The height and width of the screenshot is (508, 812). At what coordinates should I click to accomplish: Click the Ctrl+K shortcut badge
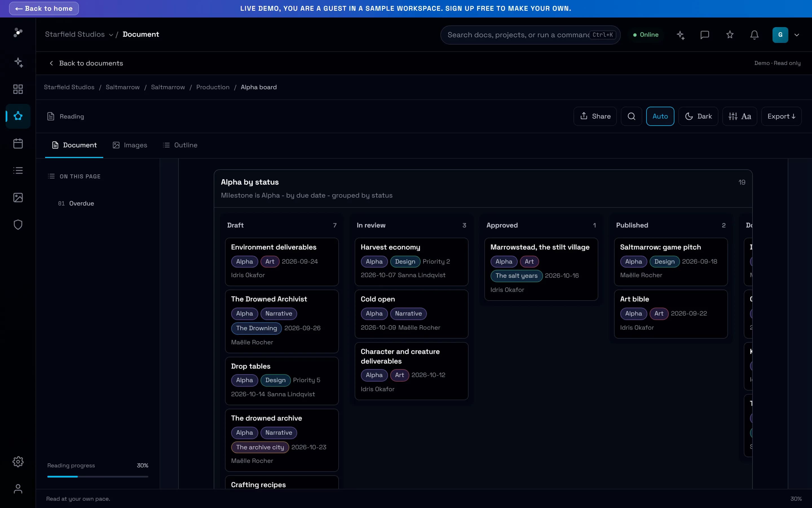(603, 35)
